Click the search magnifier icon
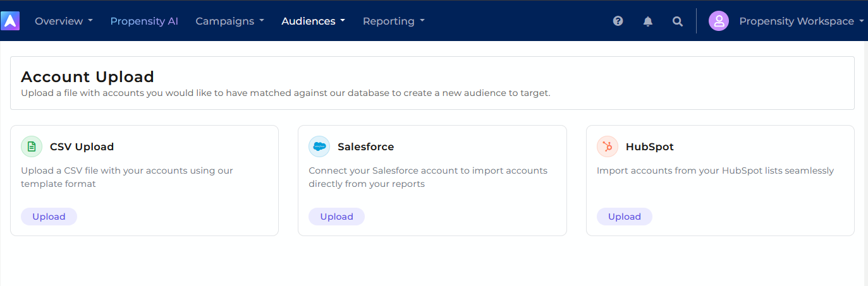This screenshot has height=286, width=868. click(678, 21)
